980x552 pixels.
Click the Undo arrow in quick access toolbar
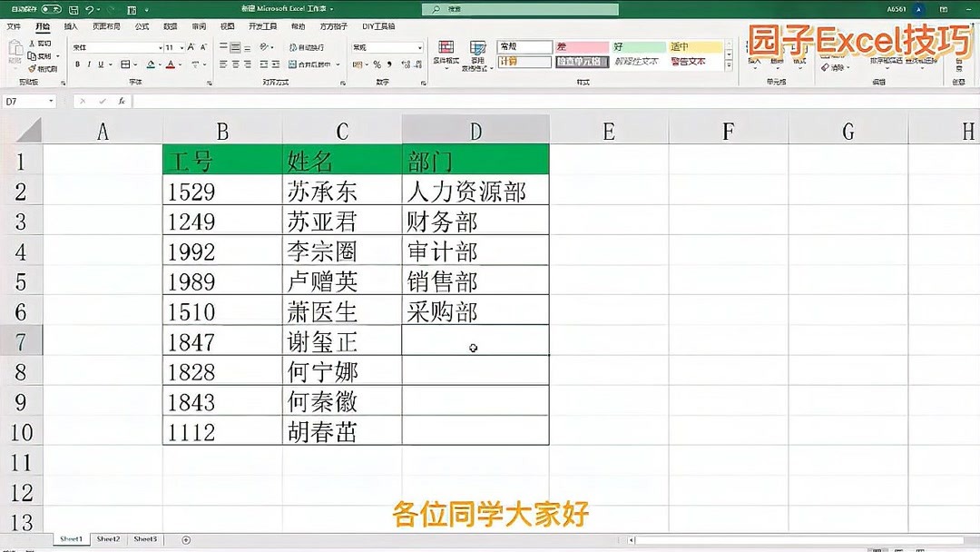coord(91,8)
